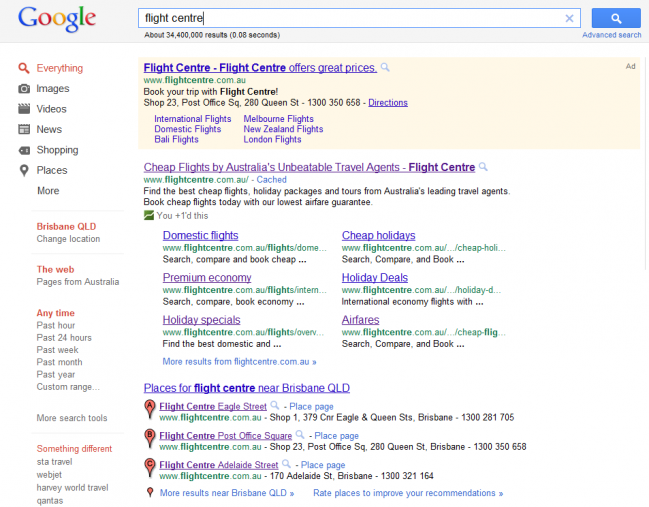This screenshot has height=507, width=649.
Task: Click the Images camera icon
Action: click(24, 89)
